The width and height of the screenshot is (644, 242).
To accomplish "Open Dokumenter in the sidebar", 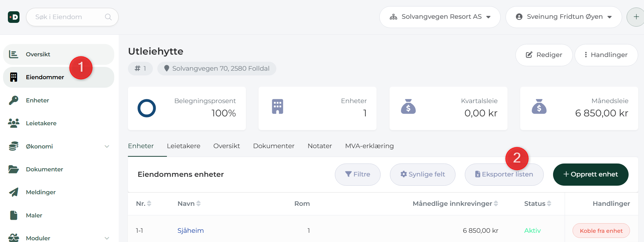I will 58,169.
